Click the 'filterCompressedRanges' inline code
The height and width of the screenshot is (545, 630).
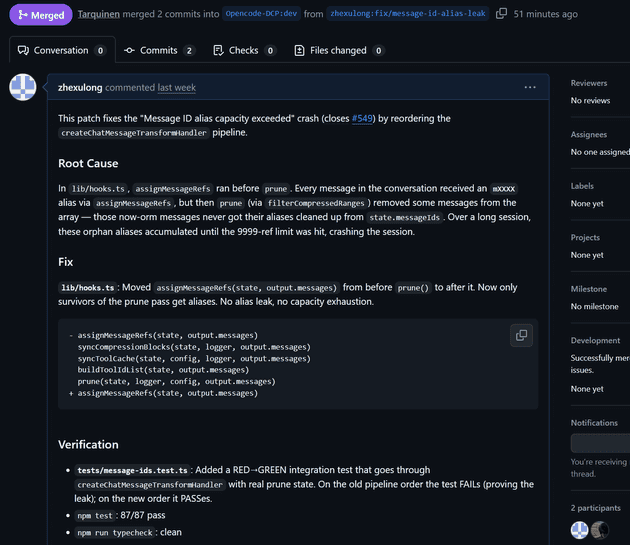point(316,203)
